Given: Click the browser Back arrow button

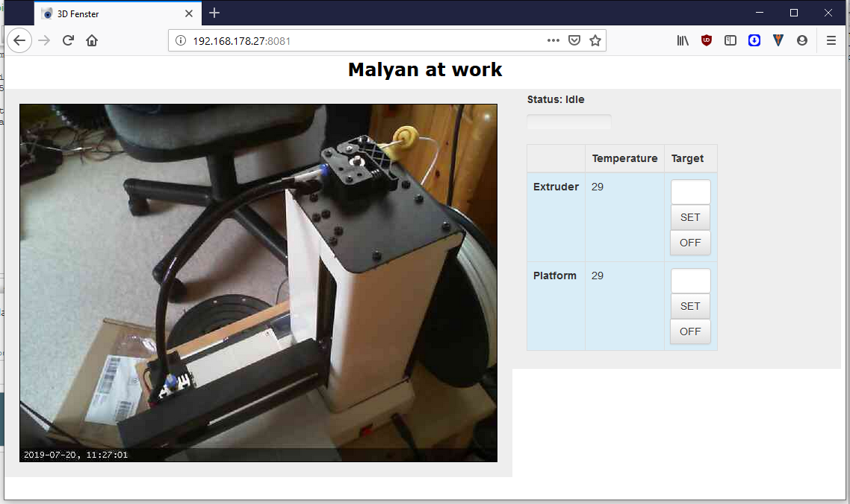Looking at the screenshot, I should 19,40.
